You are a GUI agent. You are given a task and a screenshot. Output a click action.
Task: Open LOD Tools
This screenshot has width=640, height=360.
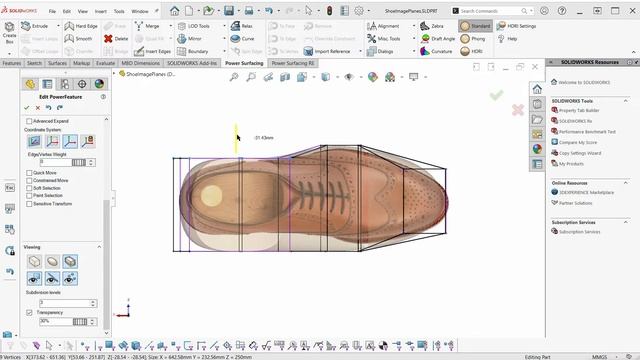(194, 26)
